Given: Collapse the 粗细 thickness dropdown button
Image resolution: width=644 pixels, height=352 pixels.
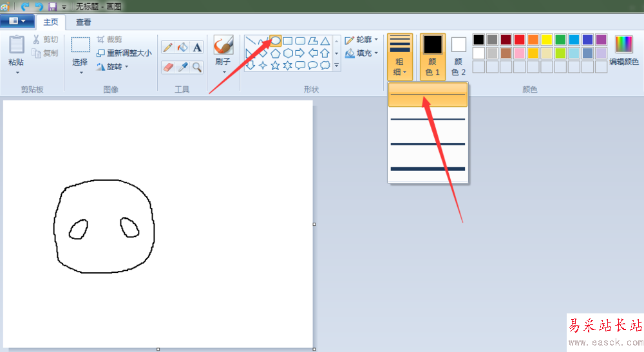Looking at the screenshot, I should pyautogui.click(x=400, y=57).
